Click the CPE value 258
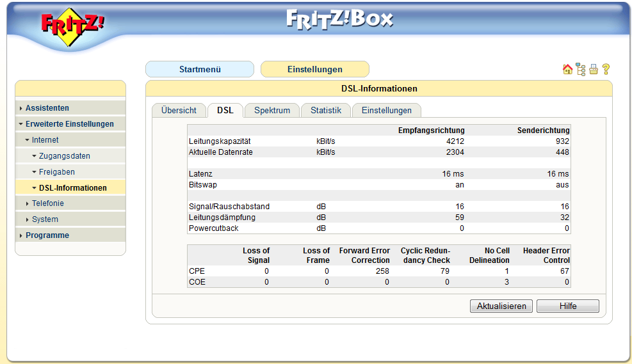Screen dimensions: 632x364 tap(382, 271)
